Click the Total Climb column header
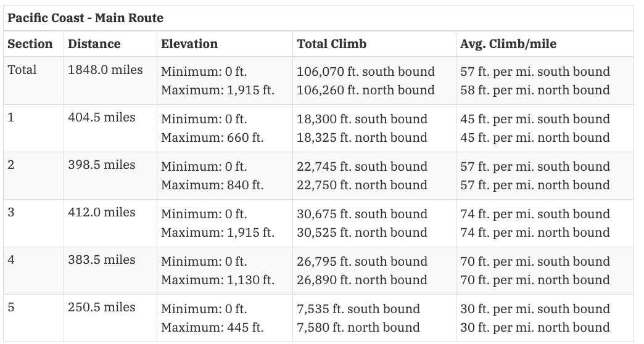This screenshot has width=644, height=344. pyautogui.click(x=331, y=44)
